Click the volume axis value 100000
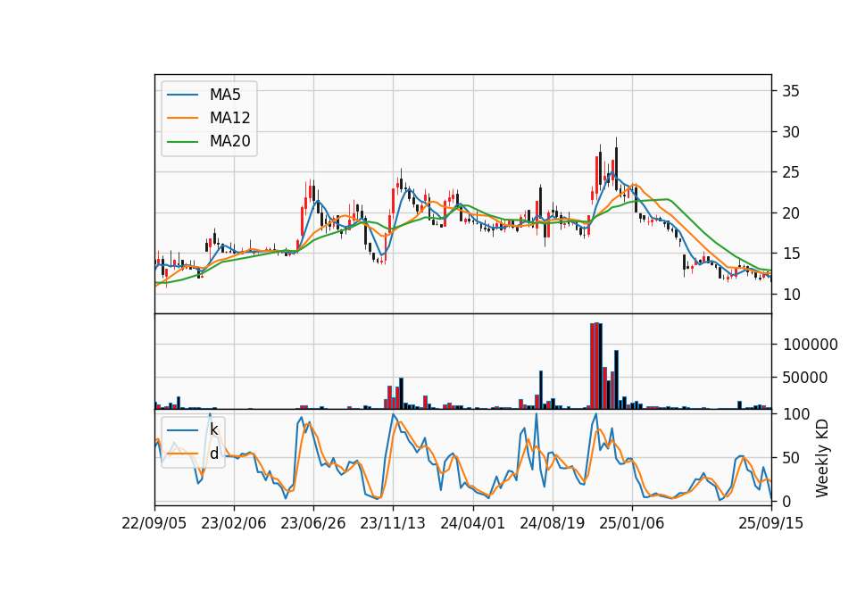This screenshot has height=616, width=857. pyautogui.click(x=811, y=345)
